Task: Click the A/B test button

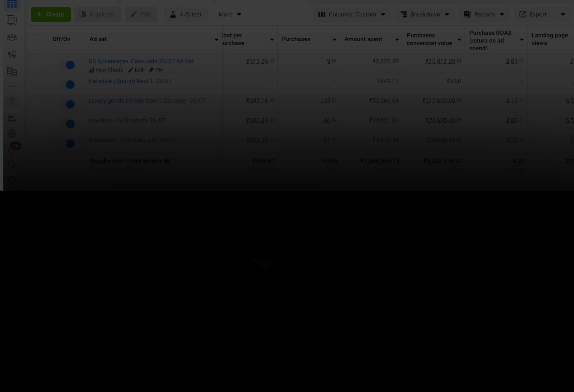Action: coord(186,15)
